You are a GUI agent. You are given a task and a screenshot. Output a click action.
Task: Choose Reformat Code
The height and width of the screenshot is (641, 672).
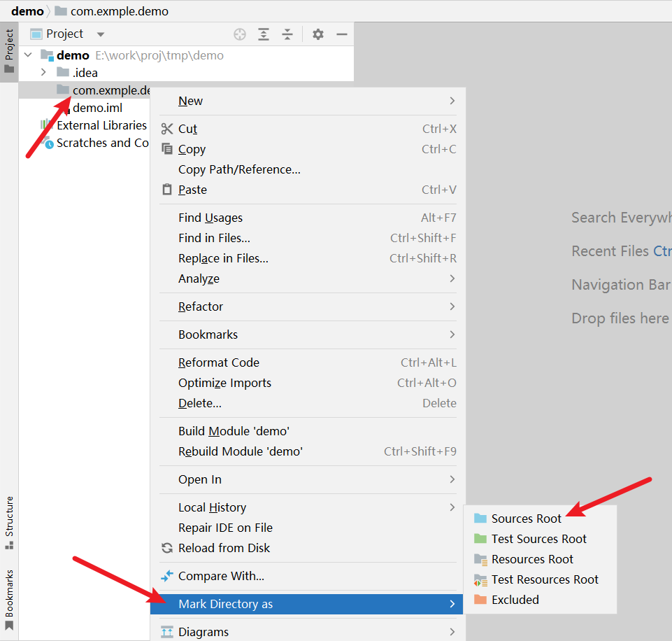click(x=308, y=362)
